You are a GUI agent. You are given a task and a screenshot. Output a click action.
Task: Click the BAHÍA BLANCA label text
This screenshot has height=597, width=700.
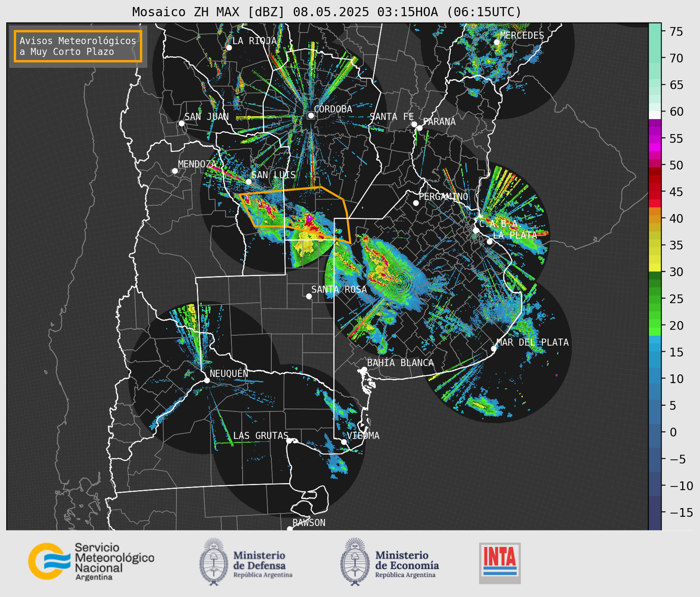[400, 363]
